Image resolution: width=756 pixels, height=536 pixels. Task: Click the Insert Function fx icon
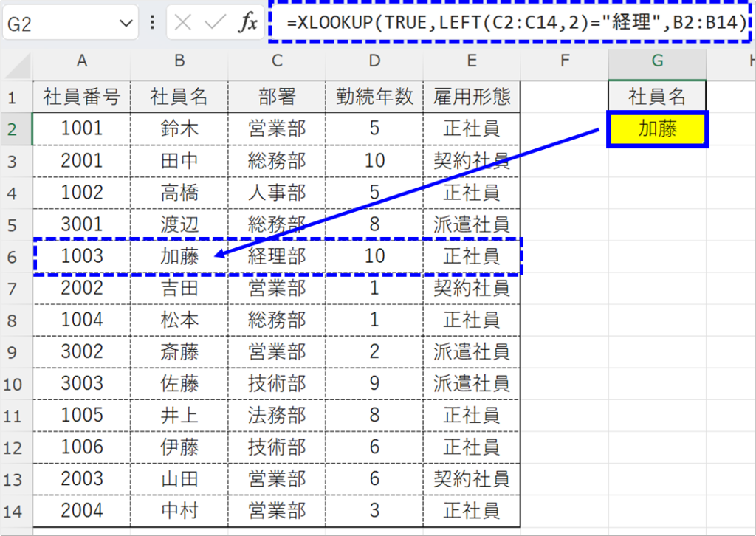[x=248, y=23]
